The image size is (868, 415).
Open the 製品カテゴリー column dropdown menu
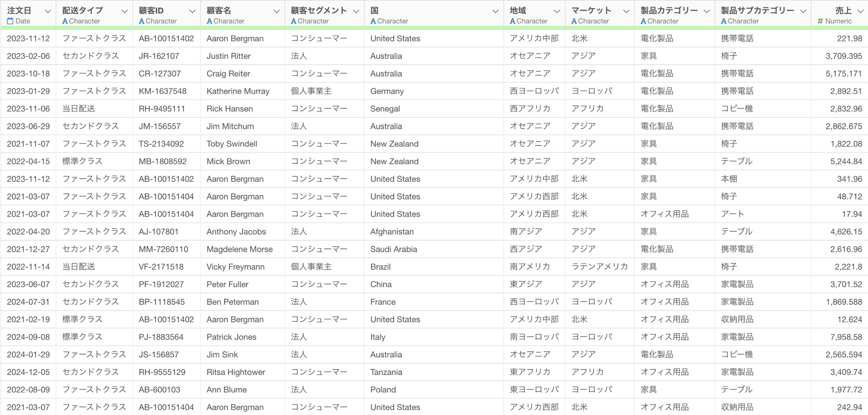pyautogui.click(x=707, y=11)
